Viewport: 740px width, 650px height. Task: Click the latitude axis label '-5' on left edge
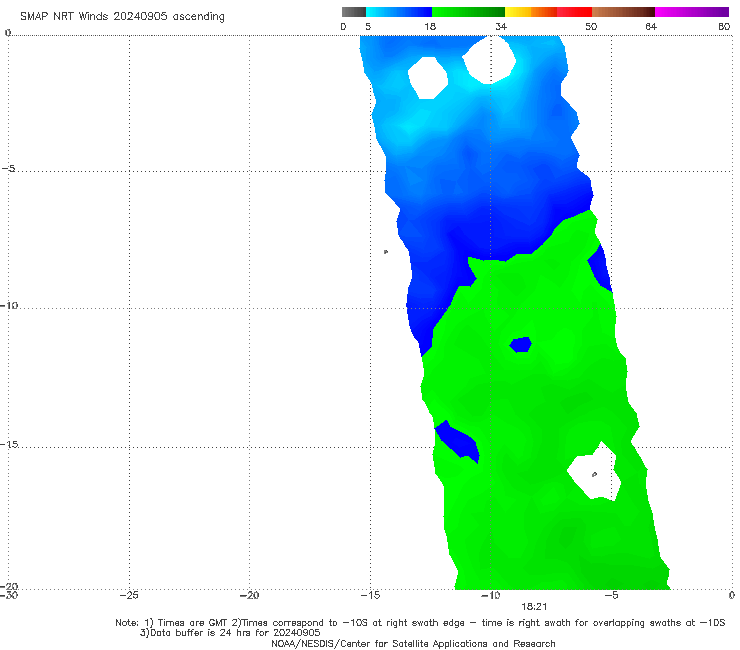[9, 169]
